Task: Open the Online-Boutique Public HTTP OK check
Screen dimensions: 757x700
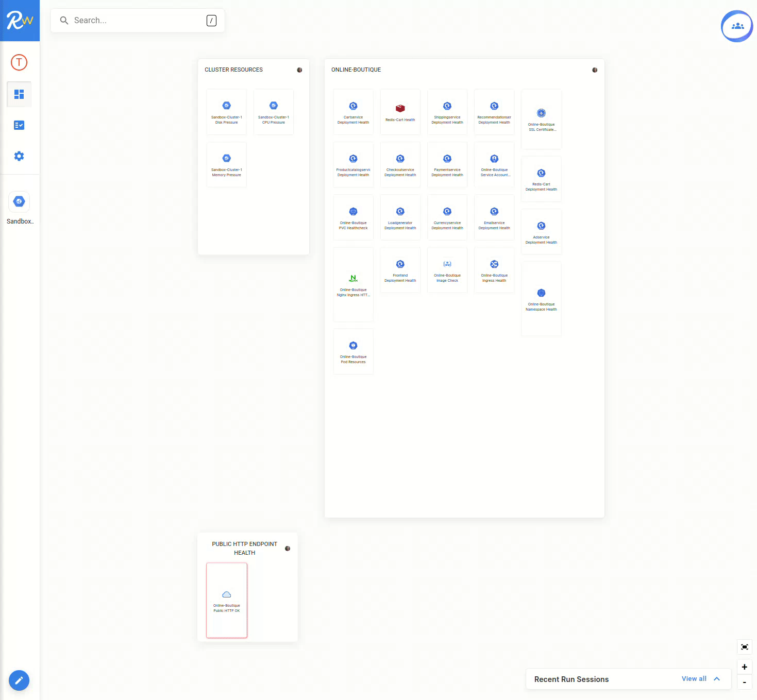Action: [x=226, y=600]
